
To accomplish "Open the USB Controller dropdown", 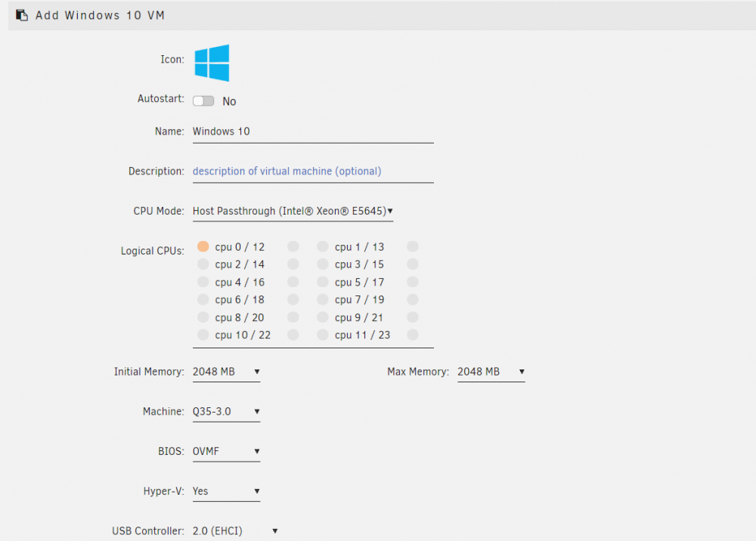I will click(235, 531).
